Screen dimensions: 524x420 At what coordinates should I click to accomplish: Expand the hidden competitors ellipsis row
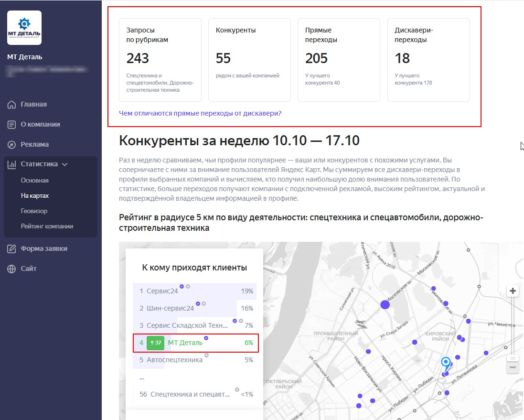(142, 377)
